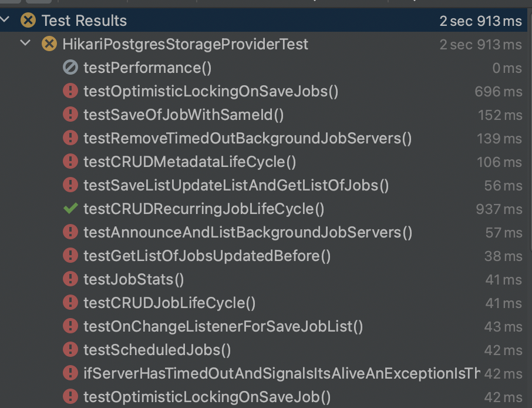The image size is (532, 408).
Task: Select testRemoveTimedOutBackgroundJobServers() test
Action: point(247,139)
